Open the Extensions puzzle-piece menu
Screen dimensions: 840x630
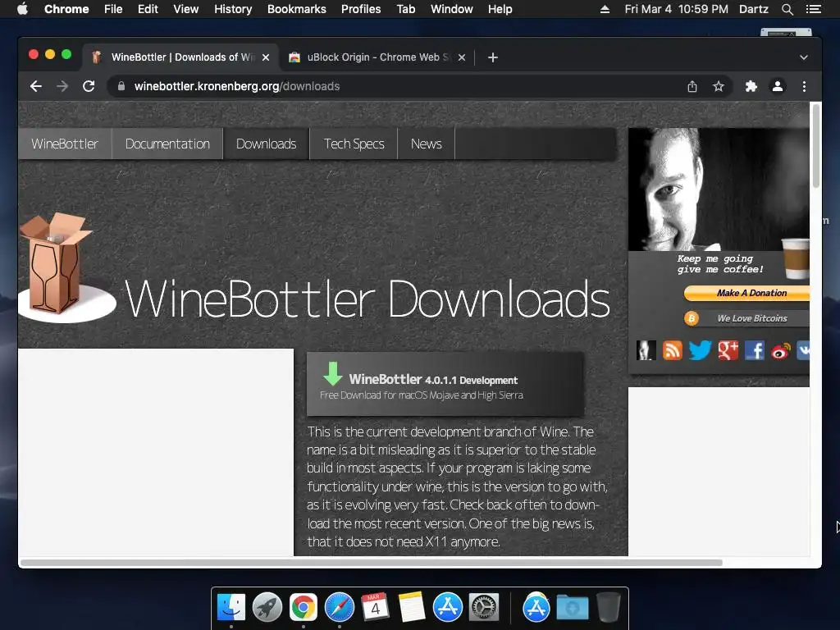pyautogui.click(x=751, y=86)
